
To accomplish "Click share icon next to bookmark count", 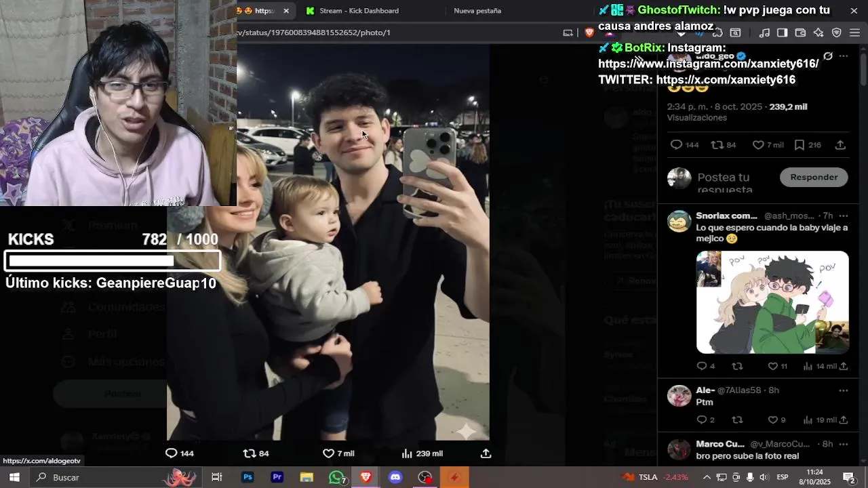I will (x=840, y=145).
